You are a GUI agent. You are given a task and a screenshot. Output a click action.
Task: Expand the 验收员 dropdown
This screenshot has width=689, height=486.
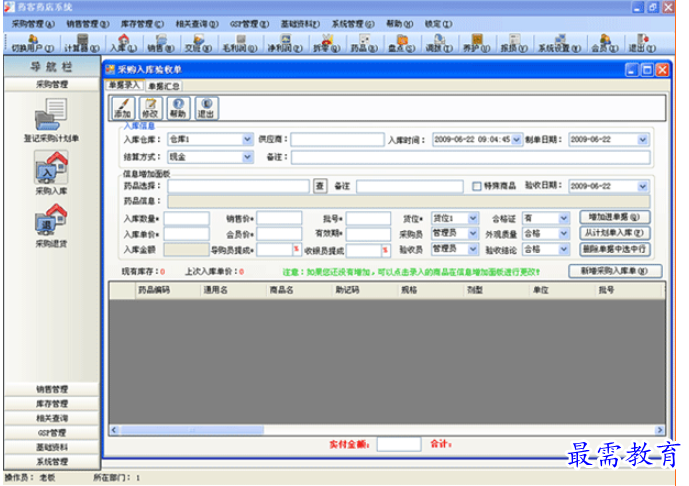(x=473, y=249)
